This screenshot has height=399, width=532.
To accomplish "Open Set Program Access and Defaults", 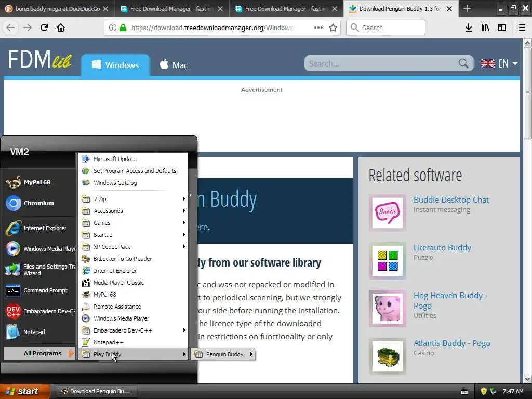I will [x=134, y=170].
